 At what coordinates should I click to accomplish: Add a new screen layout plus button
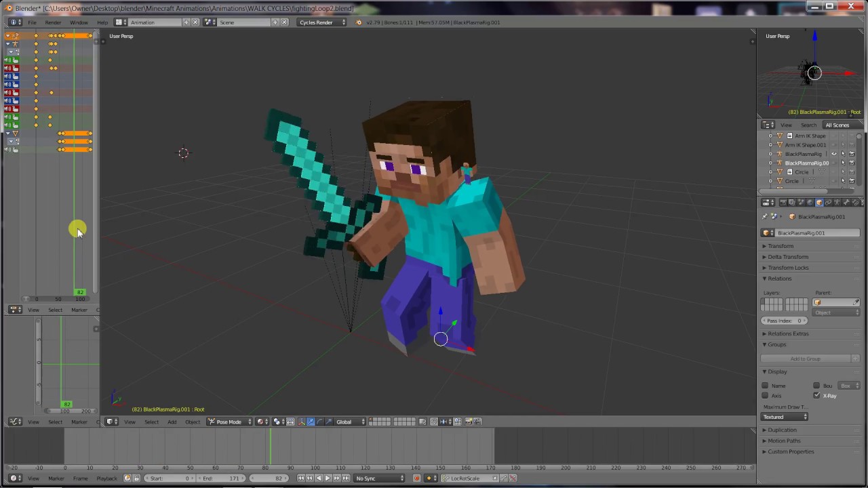click(186, 22)
